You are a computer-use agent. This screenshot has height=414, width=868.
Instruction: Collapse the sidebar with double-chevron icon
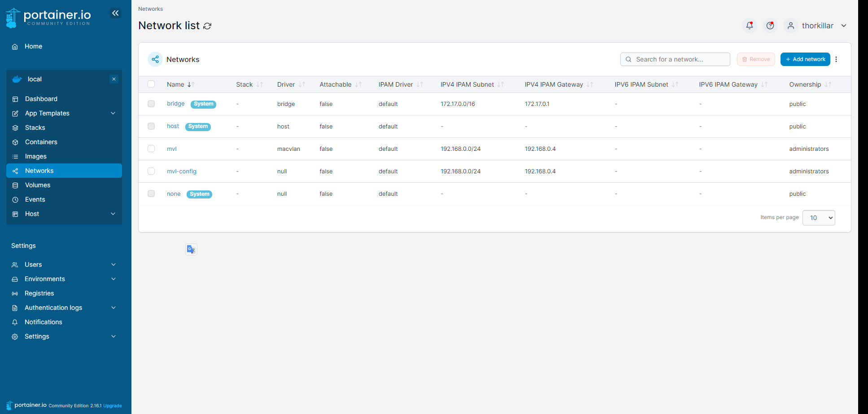point(115,13)
